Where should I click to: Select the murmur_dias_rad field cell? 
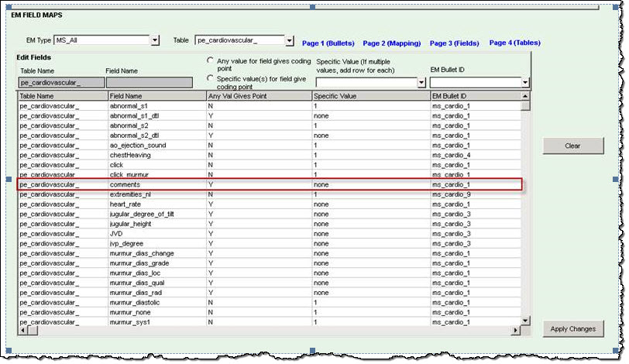[x=157, y=293]
